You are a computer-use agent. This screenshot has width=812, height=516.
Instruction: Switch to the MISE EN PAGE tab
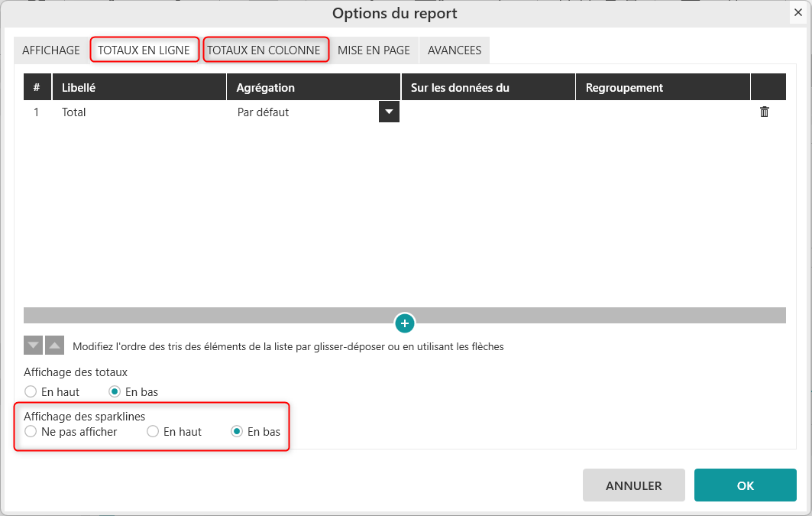[x=374, y=50]
